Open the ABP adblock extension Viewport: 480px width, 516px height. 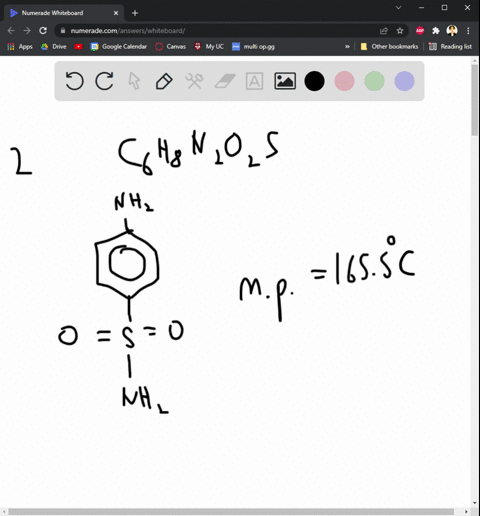[x=420, y=31]
